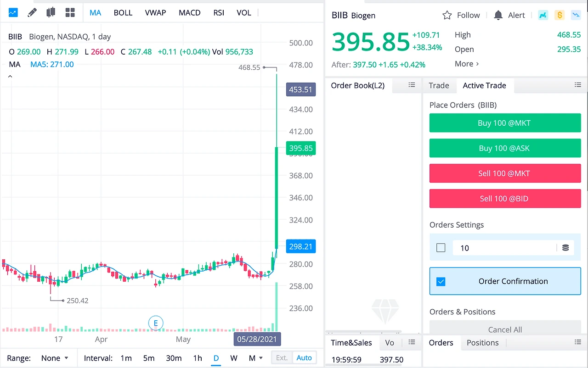Select the Time&Sales tab
Screen dimensions: 588x368
(351, 342)
